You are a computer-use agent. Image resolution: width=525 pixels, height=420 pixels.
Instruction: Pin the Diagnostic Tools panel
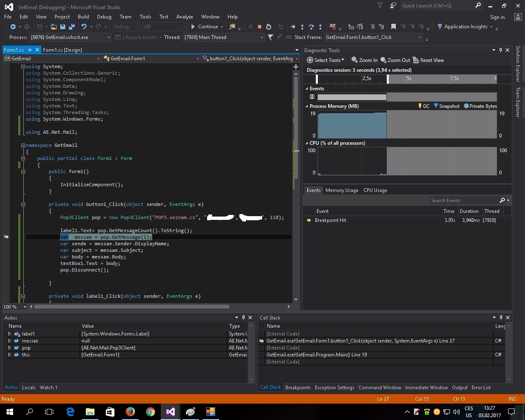(x=500, y=50)
